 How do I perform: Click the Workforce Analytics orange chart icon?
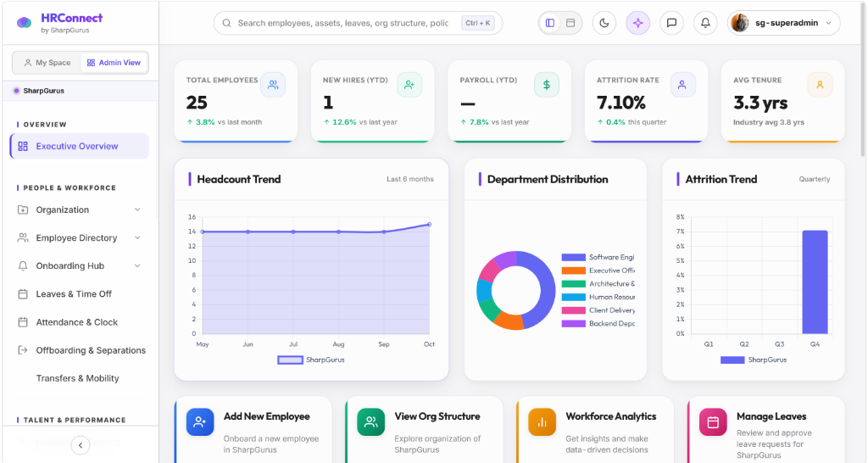542,422
